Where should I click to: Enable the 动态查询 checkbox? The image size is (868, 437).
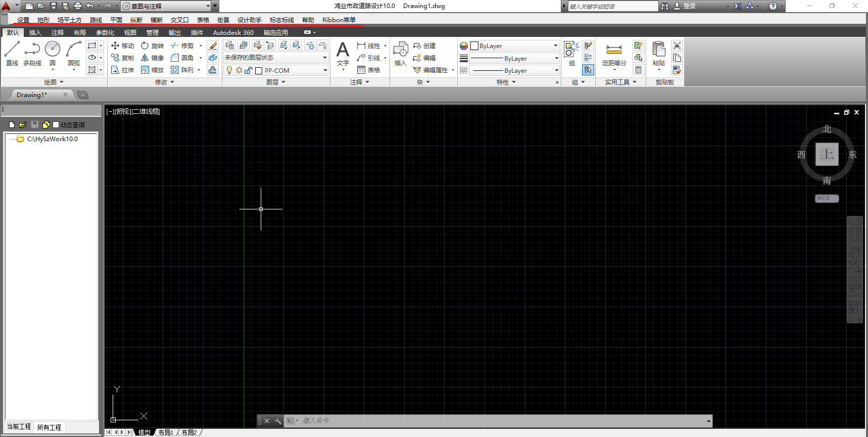[x=56, y=124]
